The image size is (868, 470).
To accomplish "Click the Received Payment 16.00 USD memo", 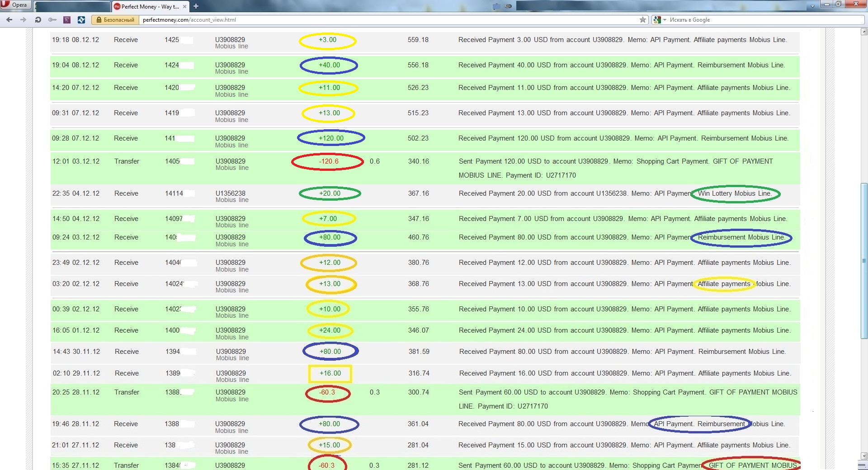I will click(626, 373).
